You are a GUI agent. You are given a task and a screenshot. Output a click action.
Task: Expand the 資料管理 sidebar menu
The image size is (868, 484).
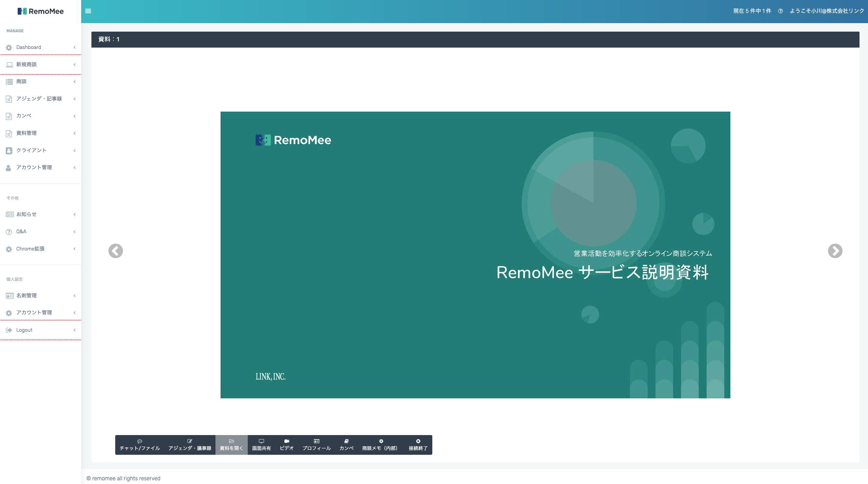click(x=27, y=133)
